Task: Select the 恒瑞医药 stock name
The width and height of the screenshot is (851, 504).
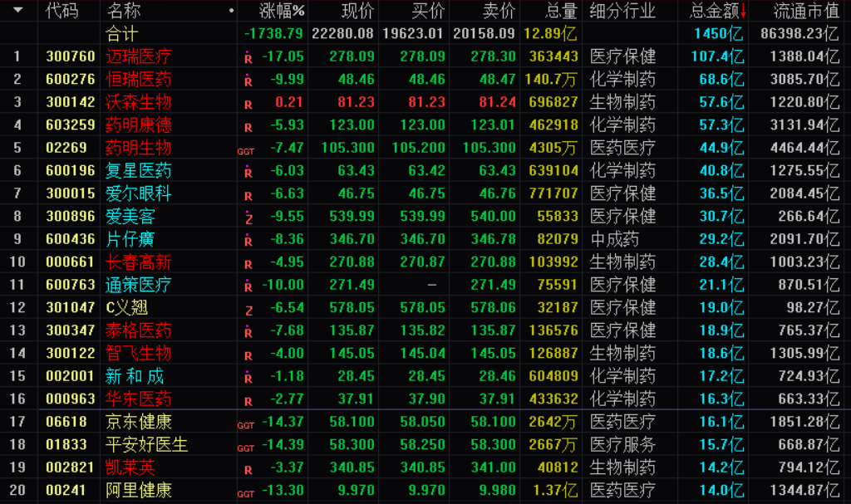Action: pos(139,79)
